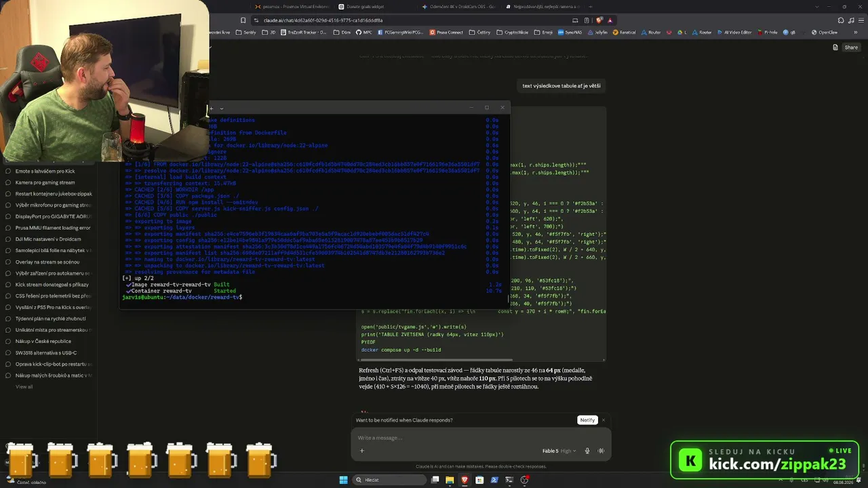The width and height of the screenshot is (868, 488).
Task: Open the Terminal app on the taskbar
Action: pos(509,480)
